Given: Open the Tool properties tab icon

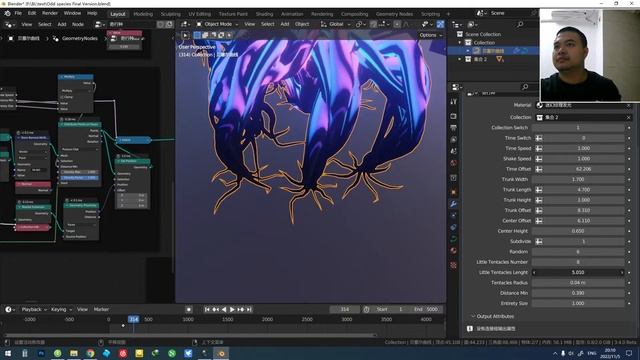Looking at the screenshot, I should pos(453,102).
